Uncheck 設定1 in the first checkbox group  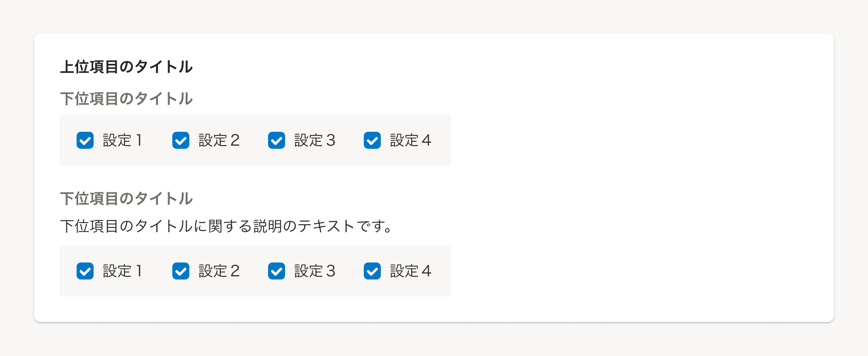click(x=85, y=140)
